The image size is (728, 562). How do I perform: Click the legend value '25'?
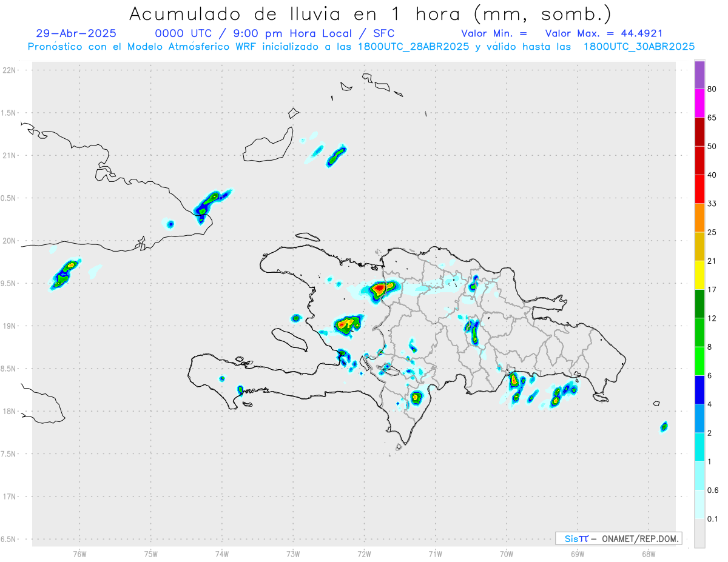tap(712, 232)
